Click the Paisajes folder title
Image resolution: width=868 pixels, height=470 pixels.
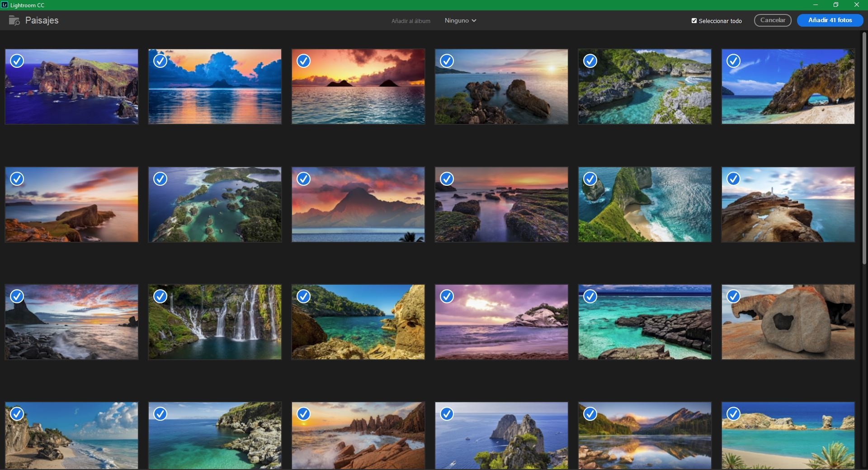(42, 21)
